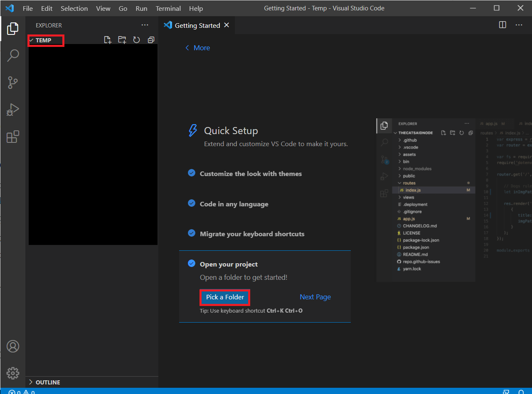Open the Explorer view in activity bar
532x394 pixels.
click(x=13, y=29)
